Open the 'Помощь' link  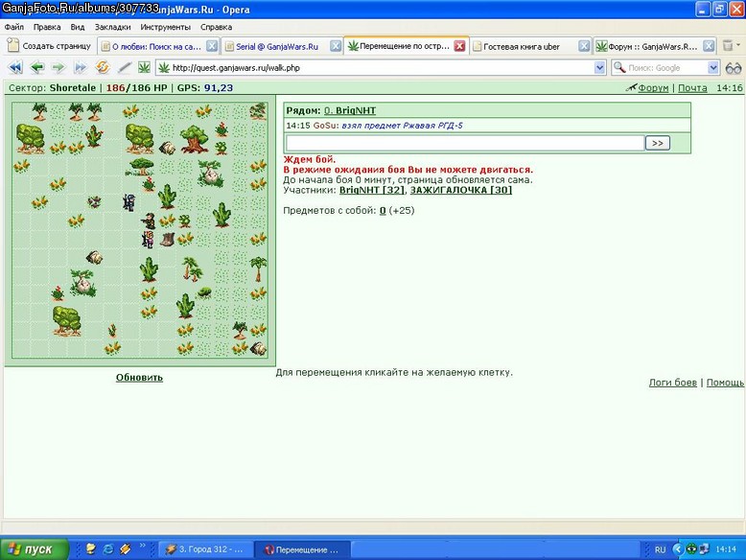(x=725, y=383)
